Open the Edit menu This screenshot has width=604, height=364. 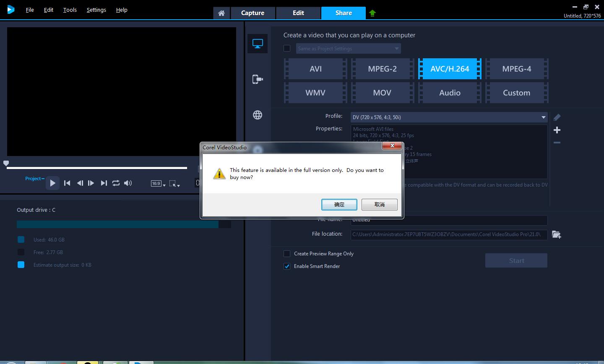(49, 10)
